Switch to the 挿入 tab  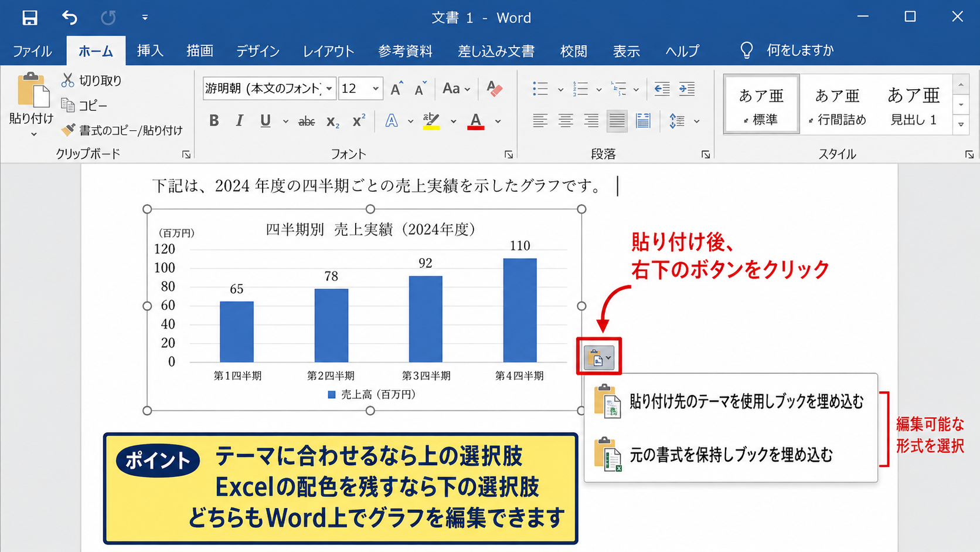(x=150, y=51)
